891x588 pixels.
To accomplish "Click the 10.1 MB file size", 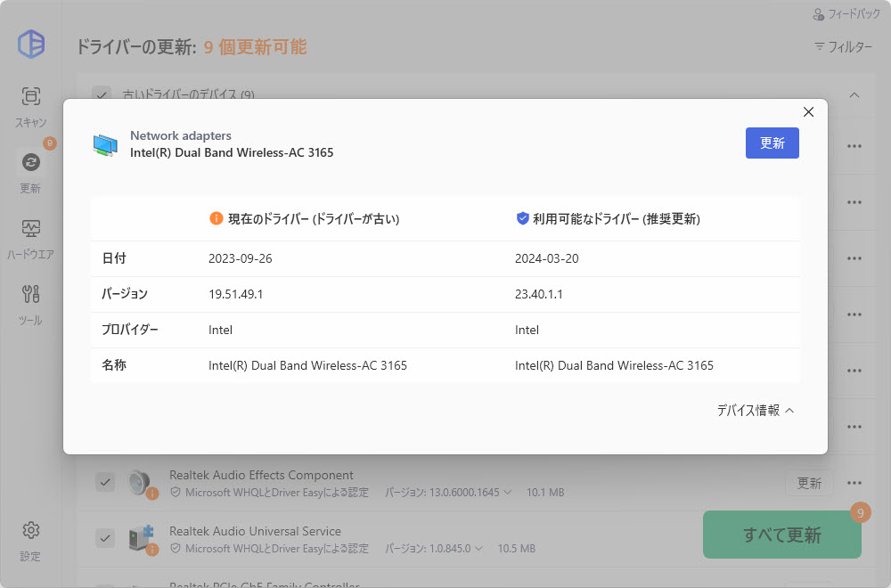I will click(x=545, y=493).
